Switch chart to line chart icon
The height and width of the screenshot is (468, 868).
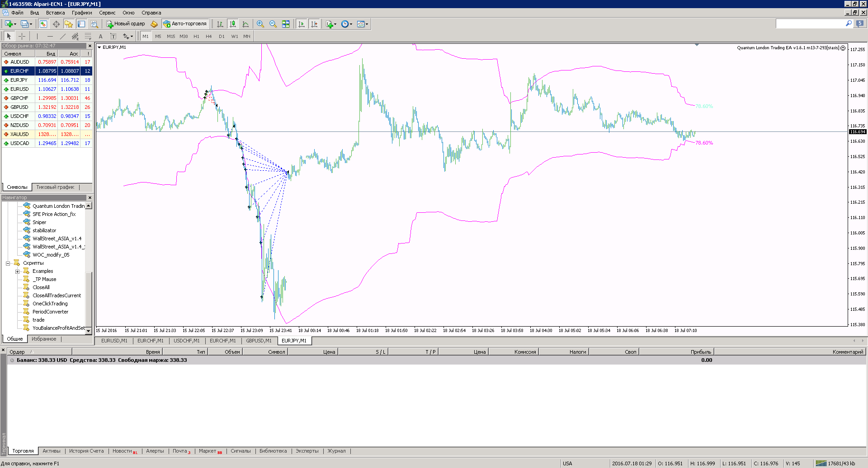pyautogui.click(x=245, y=24)
